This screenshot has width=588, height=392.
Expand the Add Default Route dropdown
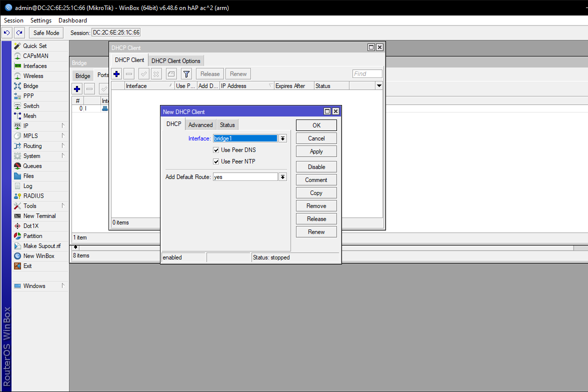click(282, 177)
